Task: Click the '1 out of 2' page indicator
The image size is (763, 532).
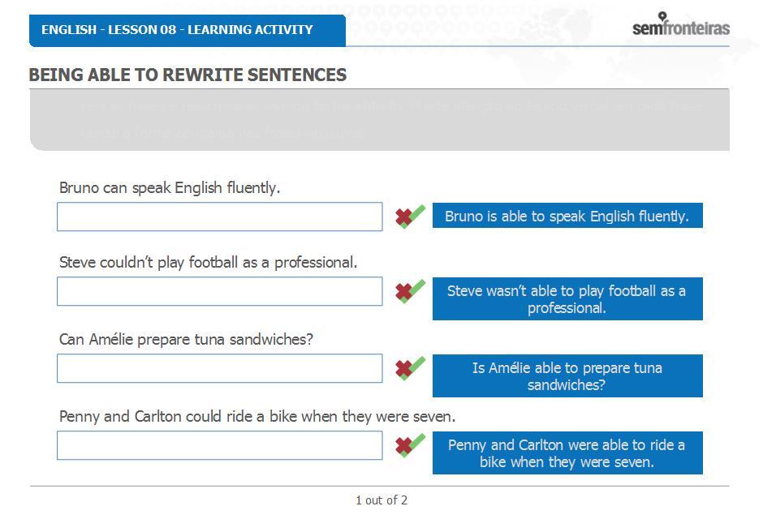Action: tap(381, 500)
